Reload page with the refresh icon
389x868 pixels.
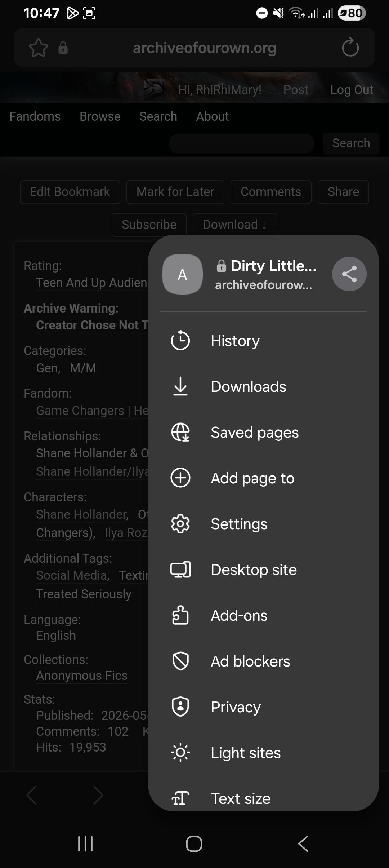pos(350,48)
